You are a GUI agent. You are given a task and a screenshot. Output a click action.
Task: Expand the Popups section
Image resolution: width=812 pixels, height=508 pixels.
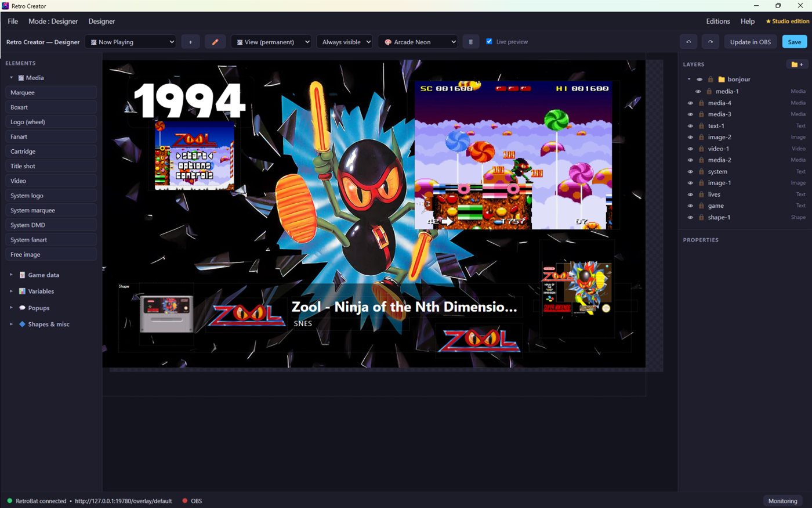pyautogui.click(x=11, y=308)
